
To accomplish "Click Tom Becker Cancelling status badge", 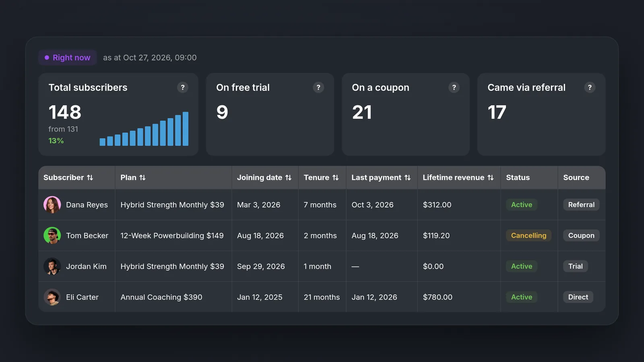I will [528, 235].
